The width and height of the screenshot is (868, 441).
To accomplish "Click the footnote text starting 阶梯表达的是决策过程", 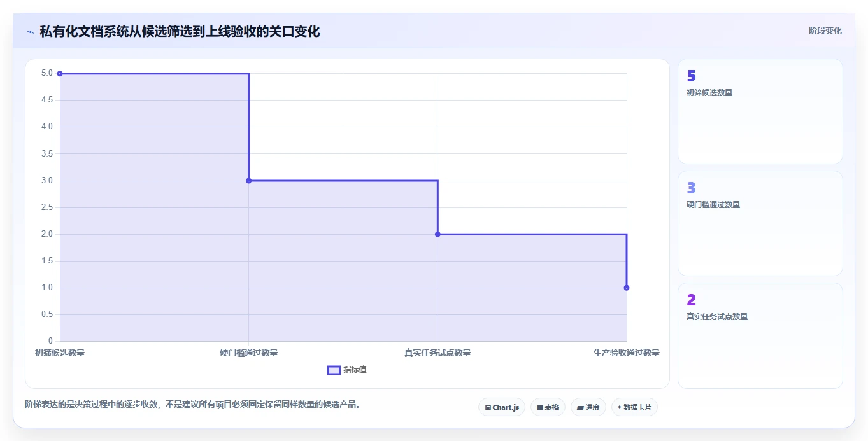I will 192,404.
